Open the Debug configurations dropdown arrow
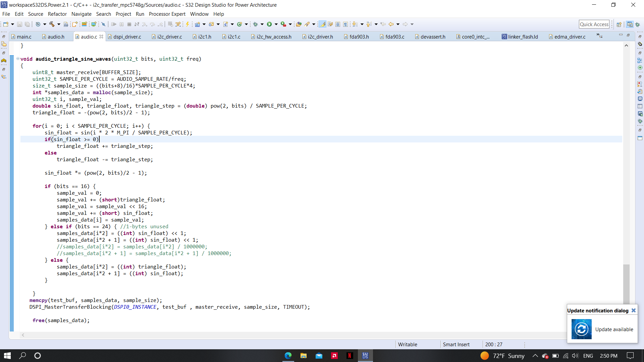The height and width of the screenshot is (362, 644). pos(262,24)
